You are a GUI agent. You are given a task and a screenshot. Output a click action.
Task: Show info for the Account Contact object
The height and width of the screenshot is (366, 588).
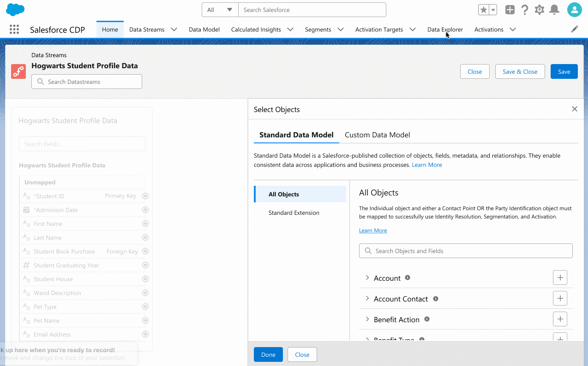tap(435, 299)
